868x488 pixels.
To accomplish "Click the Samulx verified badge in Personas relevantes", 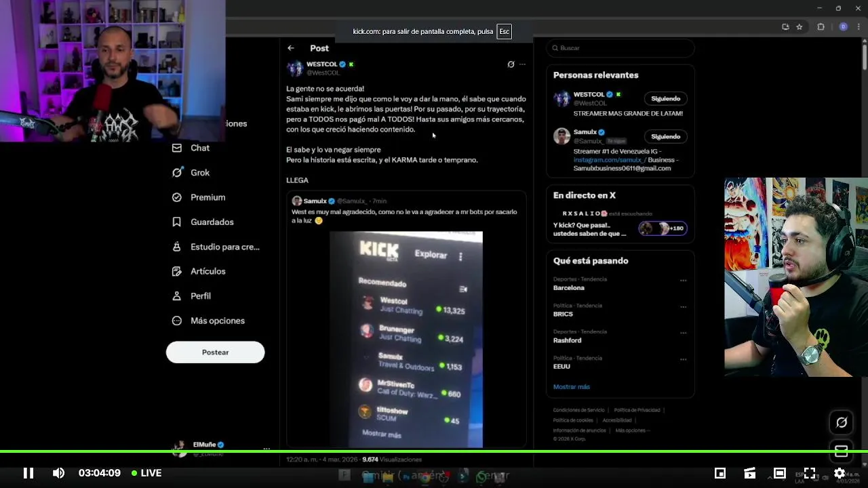I will tap(601, 132).
